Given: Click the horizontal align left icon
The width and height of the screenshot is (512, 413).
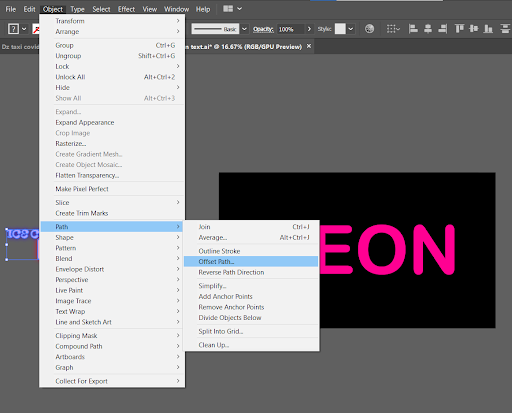Looking at the screenshot, I should 413,29.
